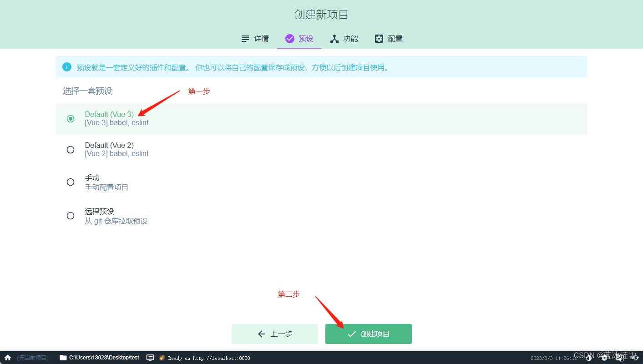This screenshot has width=643, height=364.
Task: Choose the Default (Vue 2) preset radio
Action: [x=71, y=150]
